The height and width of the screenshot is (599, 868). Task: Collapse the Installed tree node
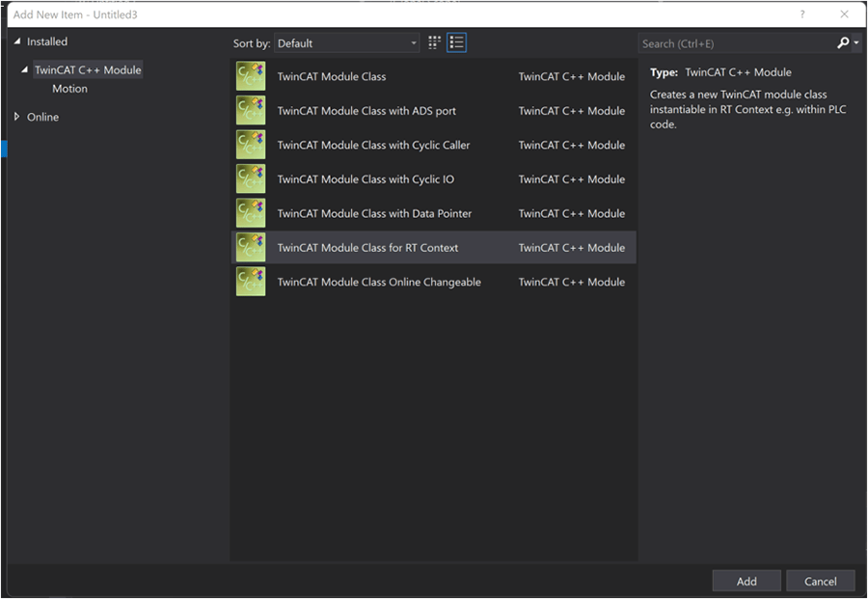click(x=17, y=41)
